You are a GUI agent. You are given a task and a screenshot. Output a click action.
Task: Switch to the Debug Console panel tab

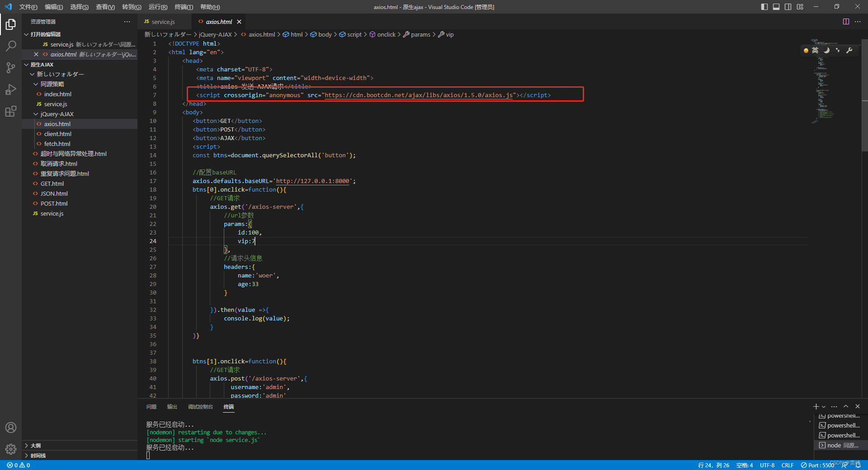click(x=200, y=407)
